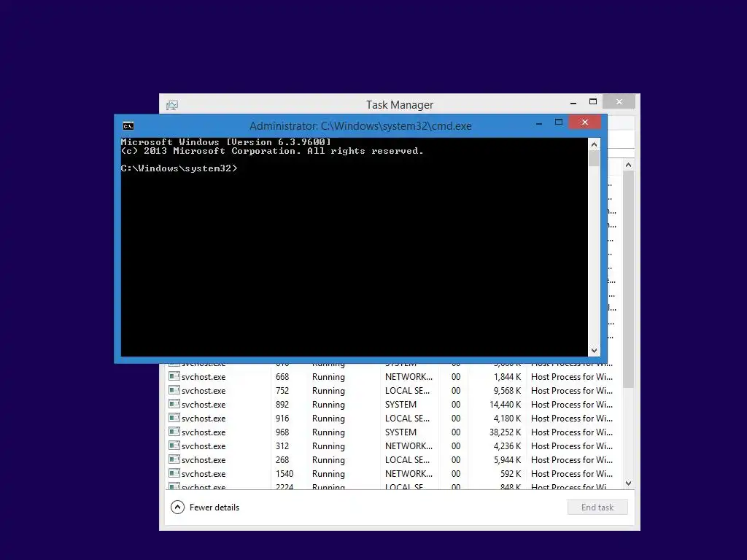The width and height of the screenshot is (747, 560).
Task: Click Running status in the PID 668 row
Action: click(x=328, y=377)
